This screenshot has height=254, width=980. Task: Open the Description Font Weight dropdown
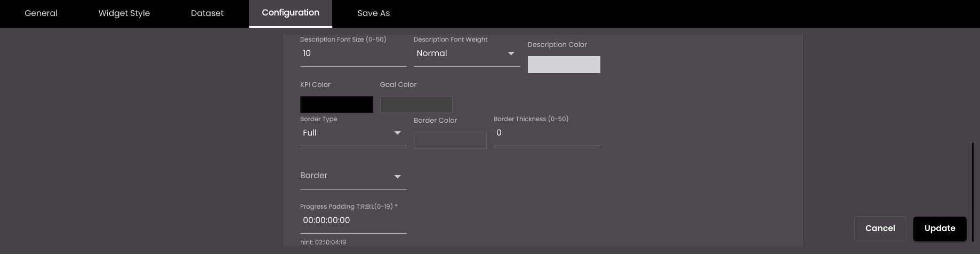click(x=467, y=53)
